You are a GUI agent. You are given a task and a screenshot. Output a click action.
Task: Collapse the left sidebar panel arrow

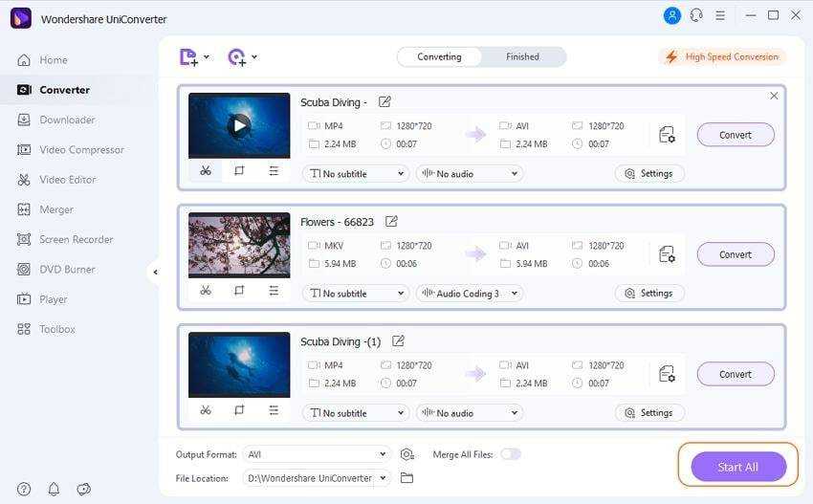click(x=155, y=273)
